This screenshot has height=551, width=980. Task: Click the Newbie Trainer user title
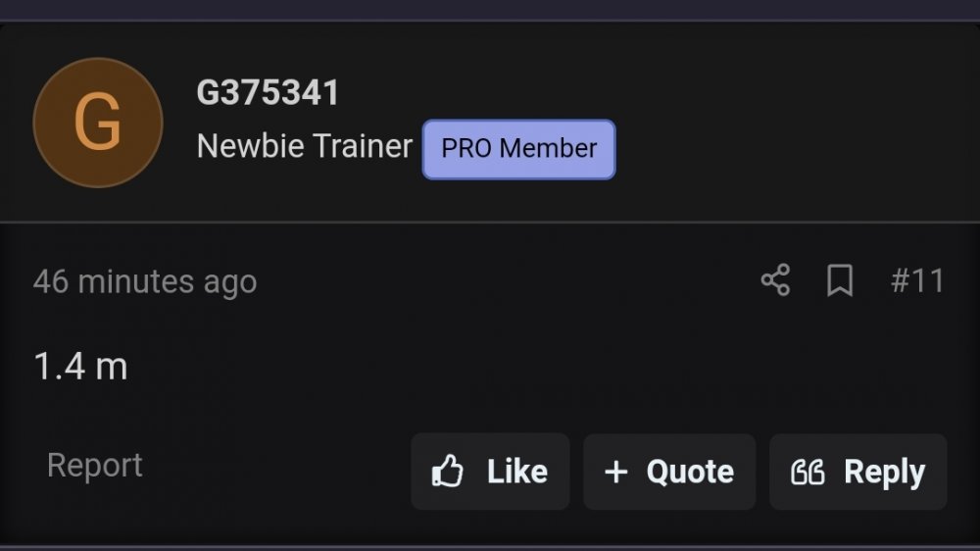305,146
